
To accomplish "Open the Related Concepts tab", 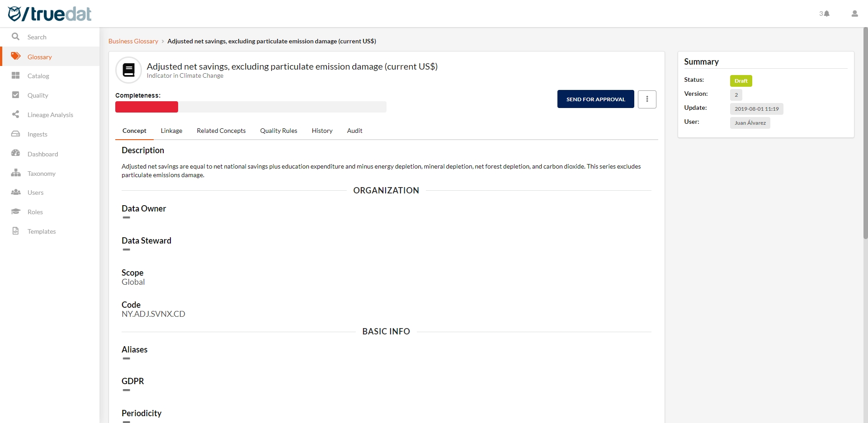I will tap(221, 131).
